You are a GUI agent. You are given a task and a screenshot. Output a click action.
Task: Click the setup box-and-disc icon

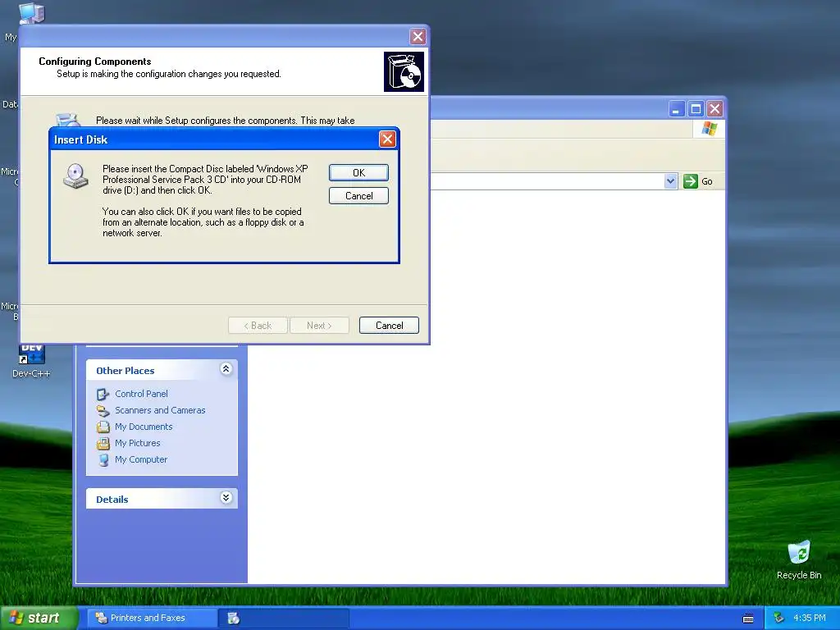(x=404, y=72)
